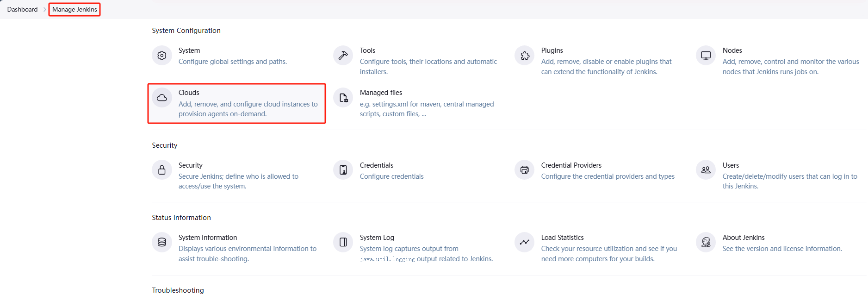Open the Security settings title link
868x301 pixels.
(190, 165)
